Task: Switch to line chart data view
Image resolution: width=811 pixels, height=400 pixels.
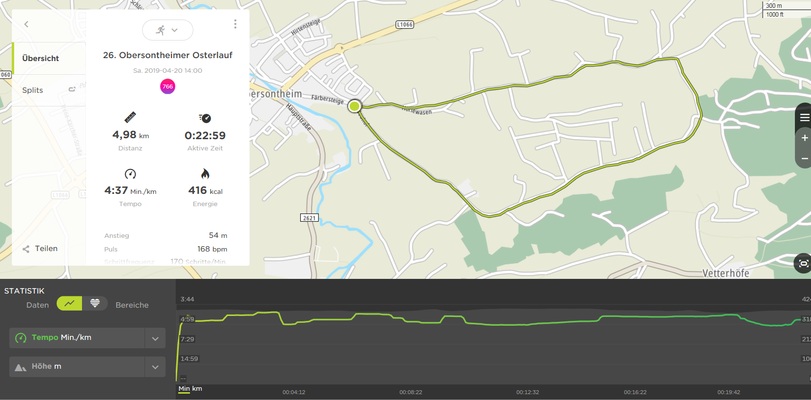Action: point(70,304)
